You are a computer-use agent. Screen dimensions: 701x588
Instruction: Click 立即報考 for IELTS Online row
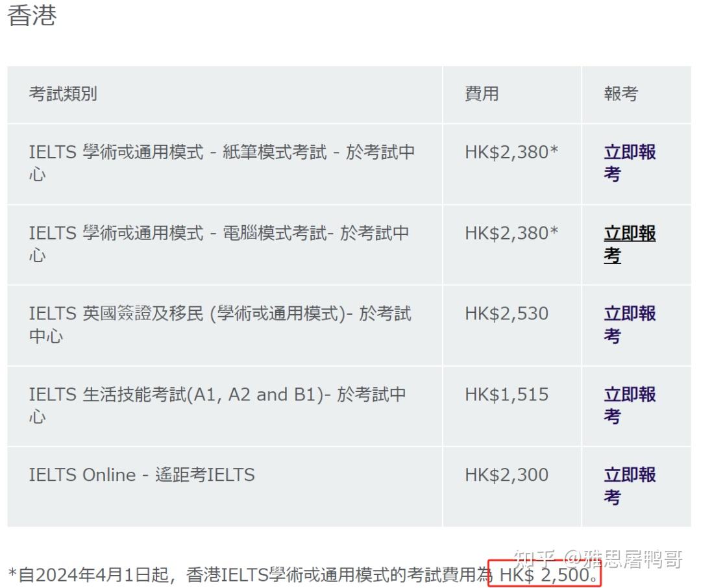coord(629,485)
